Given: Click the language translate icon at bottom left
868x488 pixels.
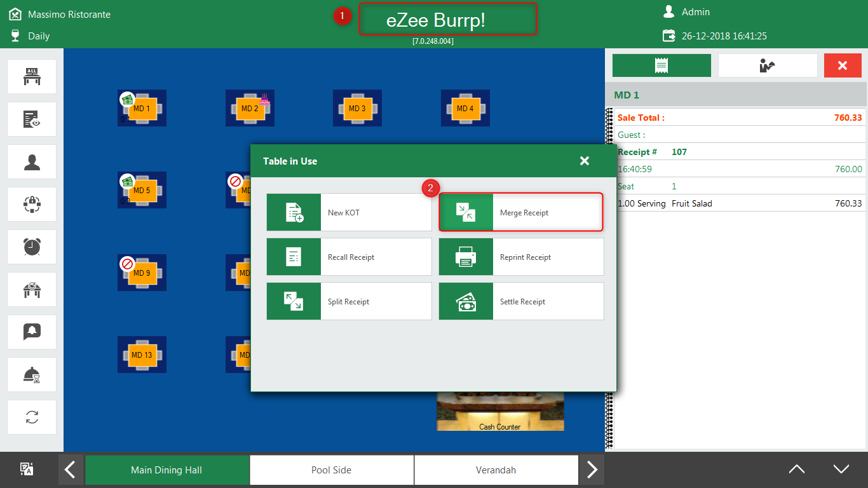Looking at the screenshot, I should point(27,470).
